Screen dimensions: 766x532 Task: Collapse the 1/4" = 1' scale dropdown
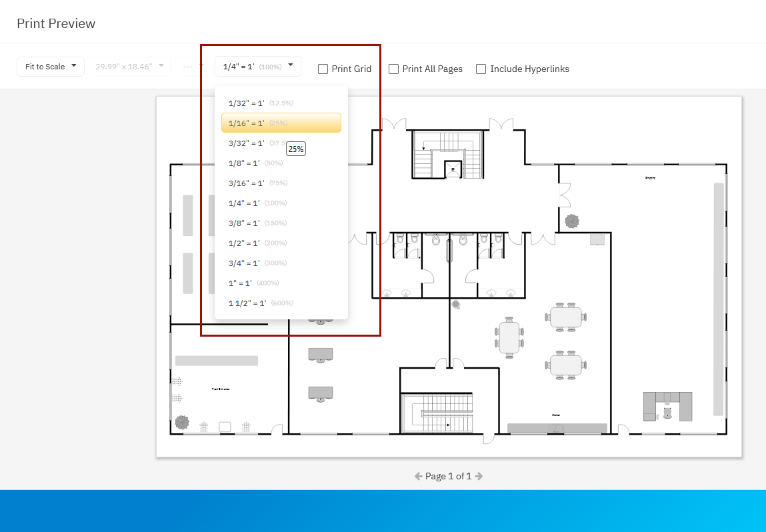pyautogui.click(x=257, y=67)
